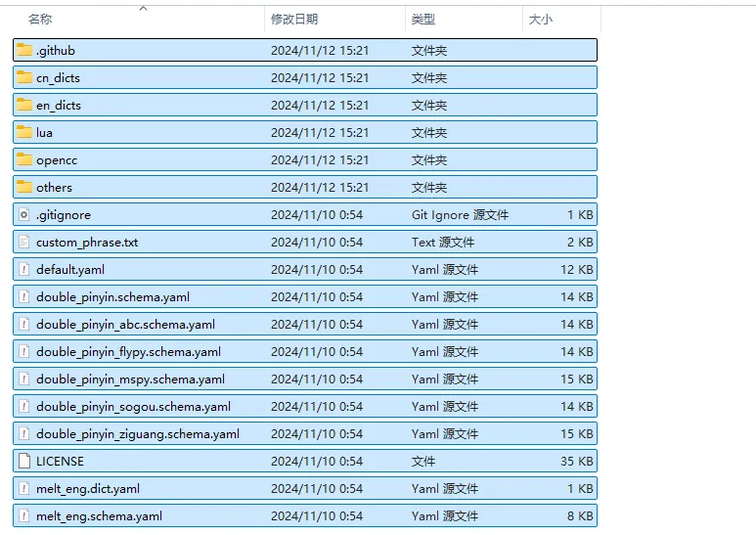The height and width of the screenshot is (535, 756).
Task: Click the sort arrow above 名称 column
Action: point(143,8)
